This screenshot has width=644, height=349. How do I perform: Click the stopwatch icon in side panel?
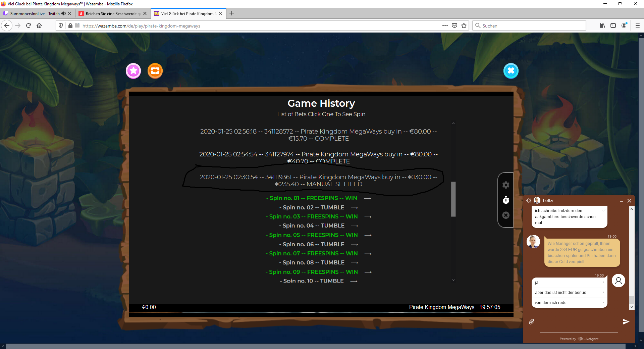pyautogui.click(x=506, y=200)
